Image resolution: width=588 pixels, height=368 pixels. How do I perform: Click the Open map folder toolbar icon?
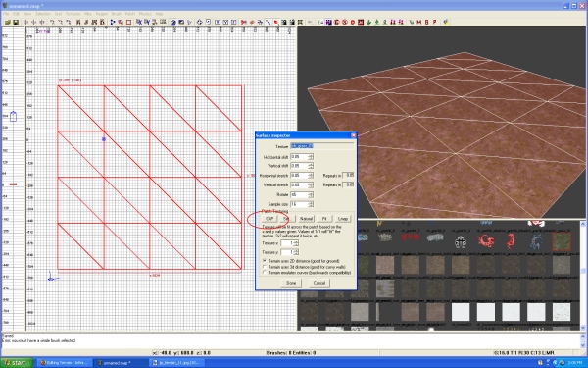pyautogui.click(x=8, y=23)
